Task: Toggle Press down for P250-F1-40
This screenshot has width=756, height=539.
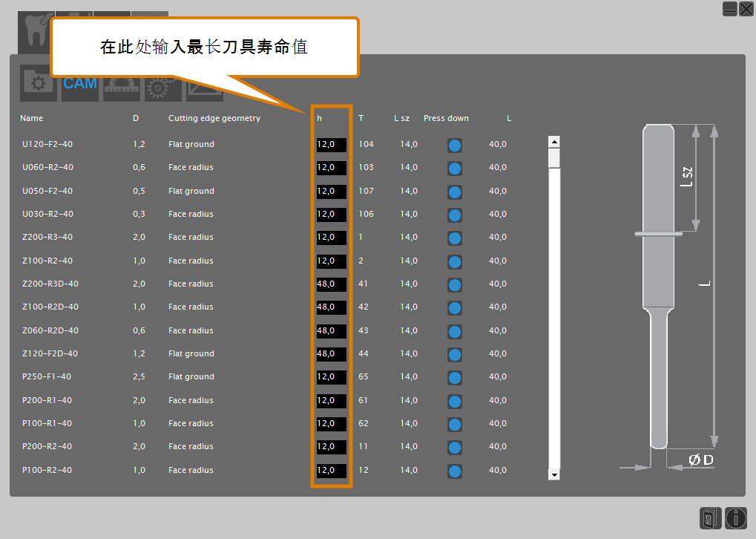Action: coord(455,378)
